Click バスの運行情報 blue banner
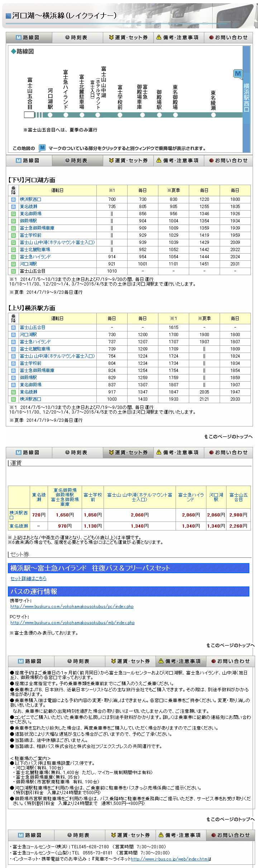The height and width of the screenshot is (868, 258). click(129, 591)
